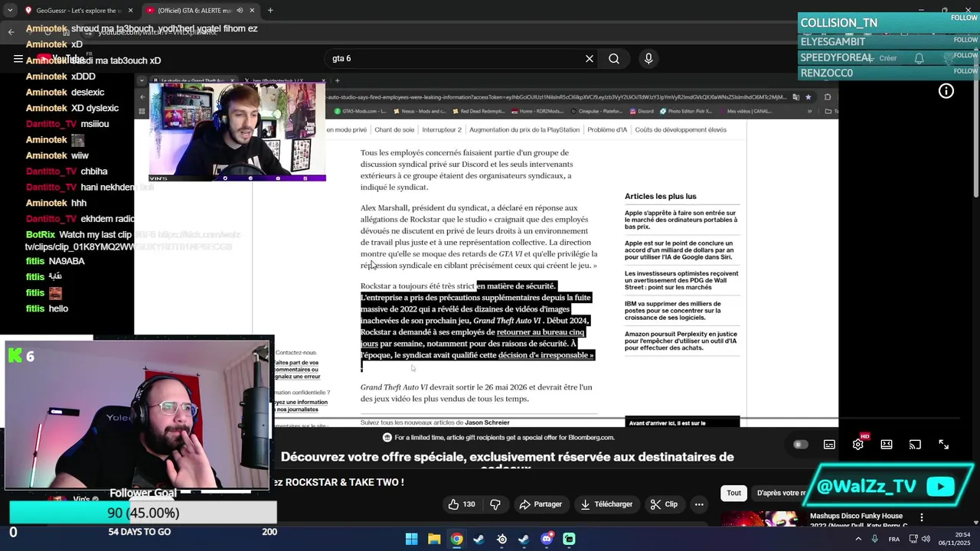Open the Windows Start menu
Viewport: 980px width, 551px height.
pyautogui.click(x=411, y=539)
